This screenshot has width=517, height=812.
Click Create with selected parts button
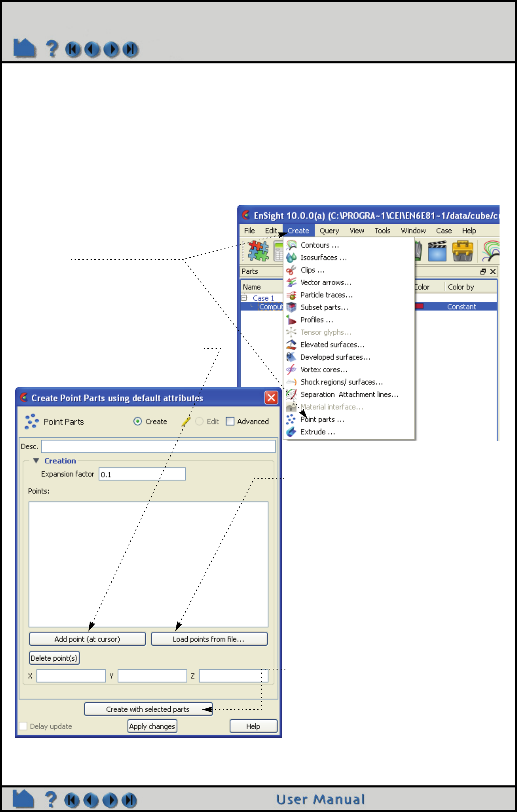click(x=148, y=709)
